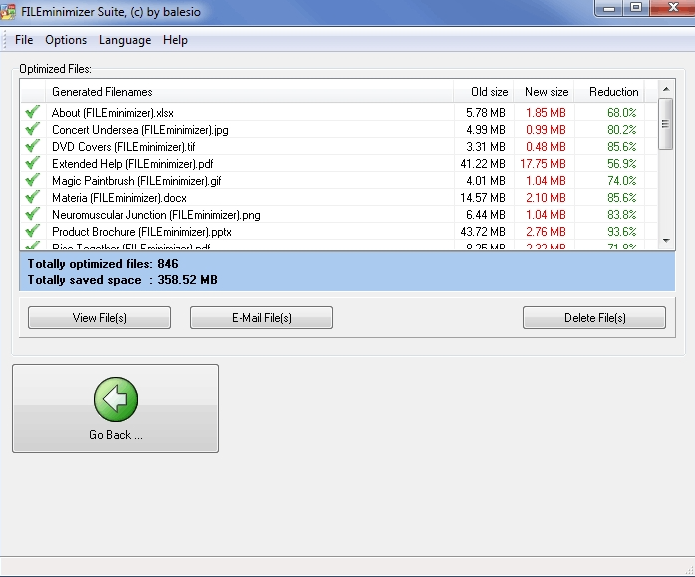Image resolution: width=695 pixels, height=577 pixels.
Task: Open the File menu
Action: [24, 40]
